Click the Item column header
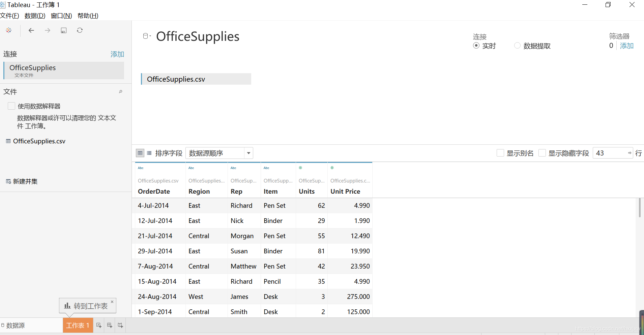The image size is (644, 335). click(x=271, y=192)
